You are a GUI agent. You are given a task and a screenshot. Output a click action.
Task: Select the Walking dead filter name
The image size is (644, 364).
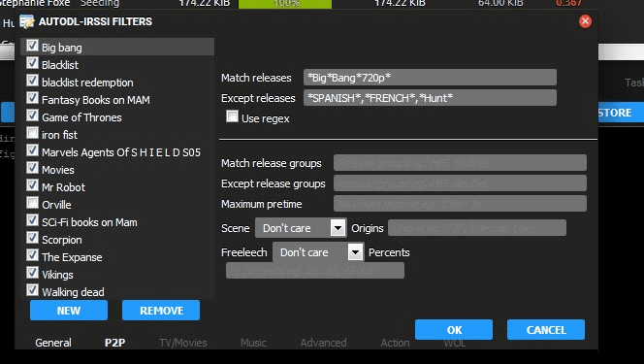(x=73, y=292)
